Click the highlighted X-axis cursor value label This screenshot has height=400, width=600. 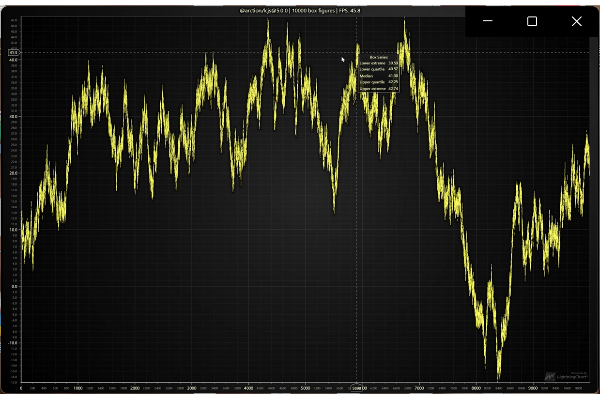point(359,387)
